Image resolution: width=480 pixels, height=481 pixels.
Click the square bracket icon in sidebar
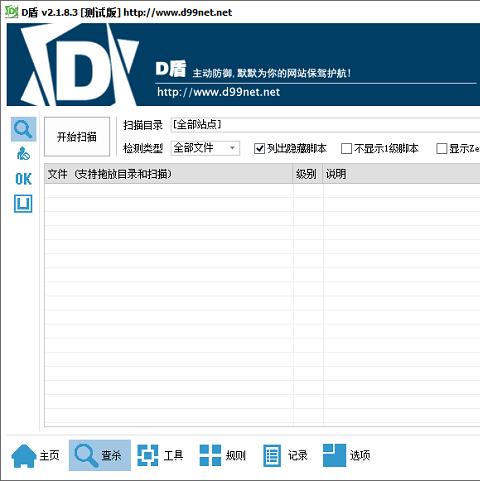(x=23, y=204)
